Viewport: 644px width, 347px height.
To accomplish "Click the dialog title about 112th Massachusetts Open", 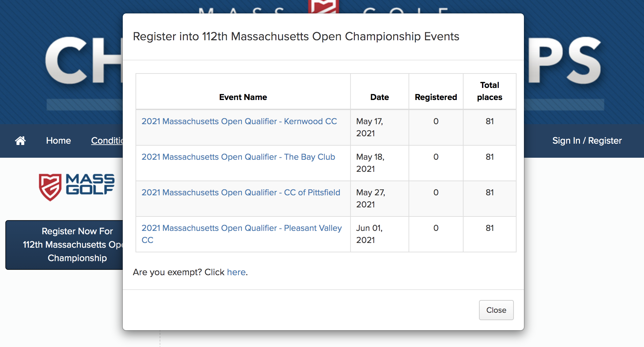I will (296, 36).
